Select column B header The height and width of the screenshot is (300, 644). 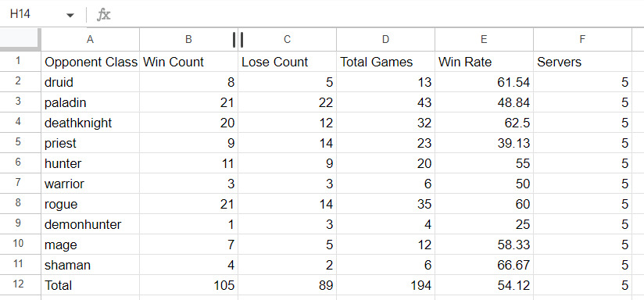[188, 39]
